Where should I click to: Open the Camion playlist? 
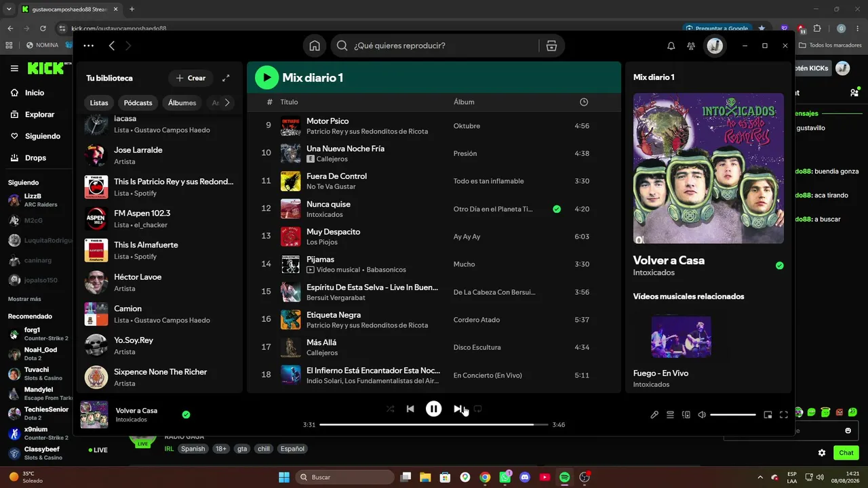point(159,314)
